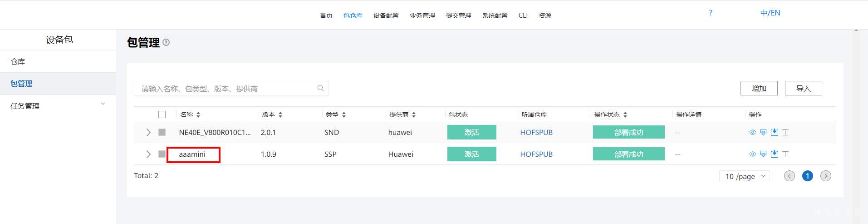
Task: Click the download-arrow icon for aaamini package
Action: 775,154
